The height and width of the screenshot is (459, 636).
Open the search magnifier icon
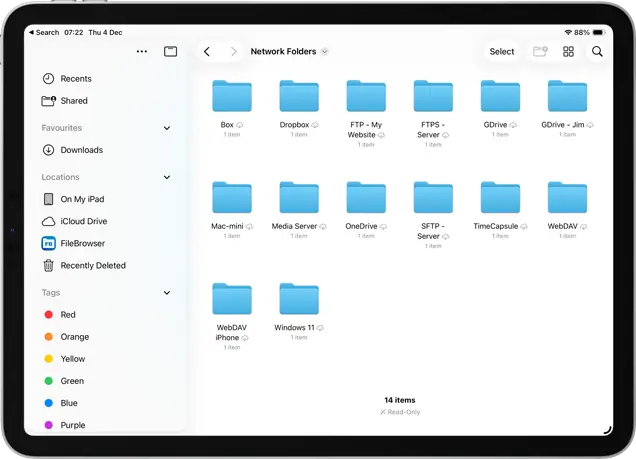[x=597, y=52]
